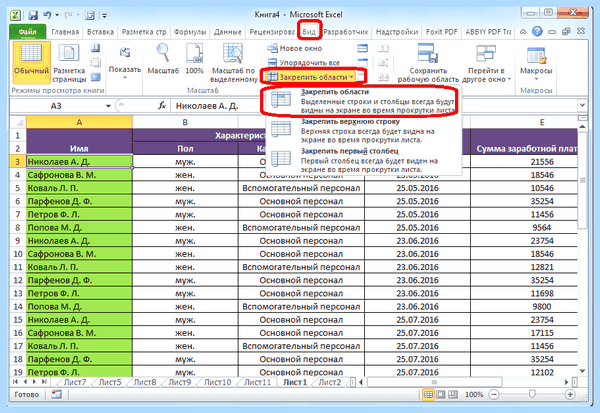Save the workbook with the floppy disk icon
Screen dimensions: 600x413
pos(33,15)
